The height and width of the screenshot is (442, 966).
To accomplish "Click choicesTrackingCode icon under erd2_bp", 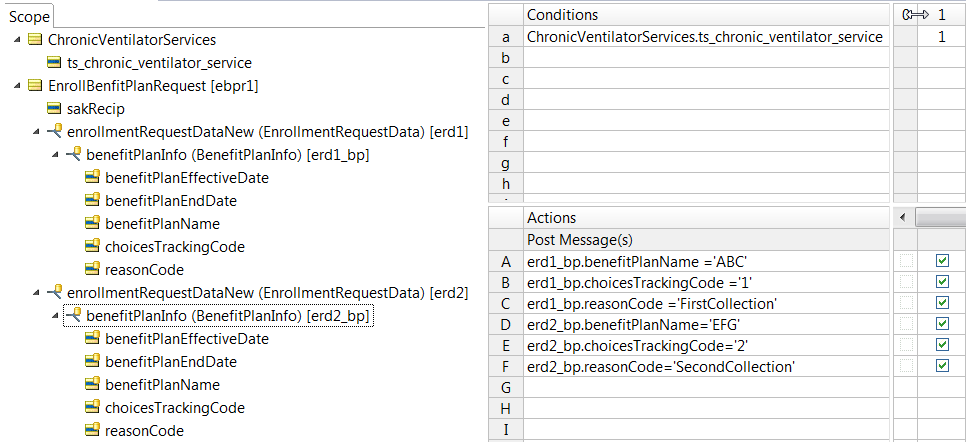I will 92,407.
